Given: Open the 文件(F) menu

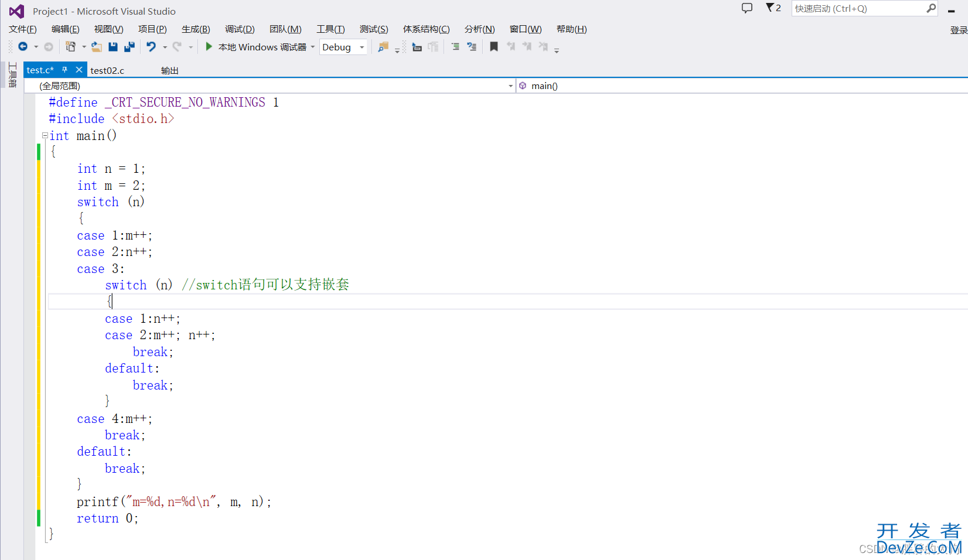Looking at the screenshot, I should click(x=23, y=29).
